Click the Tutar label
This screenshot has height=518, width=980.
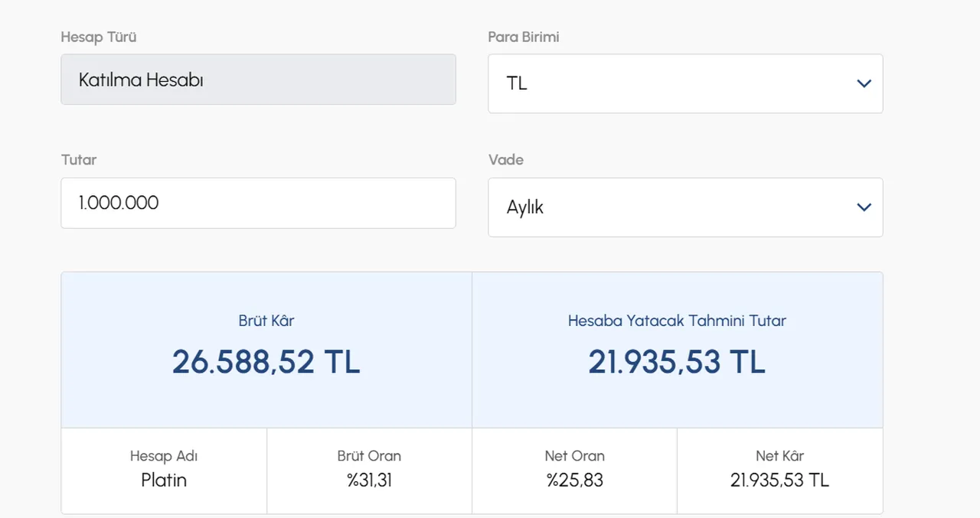point(79,160)
